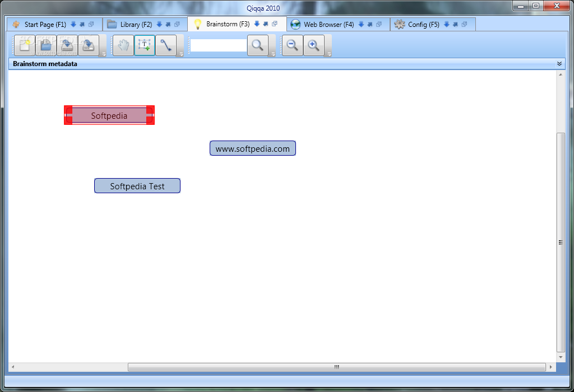Click down arrow on Web Browser tab
This screenshot has width=574, height=392.
pos(361,24)
